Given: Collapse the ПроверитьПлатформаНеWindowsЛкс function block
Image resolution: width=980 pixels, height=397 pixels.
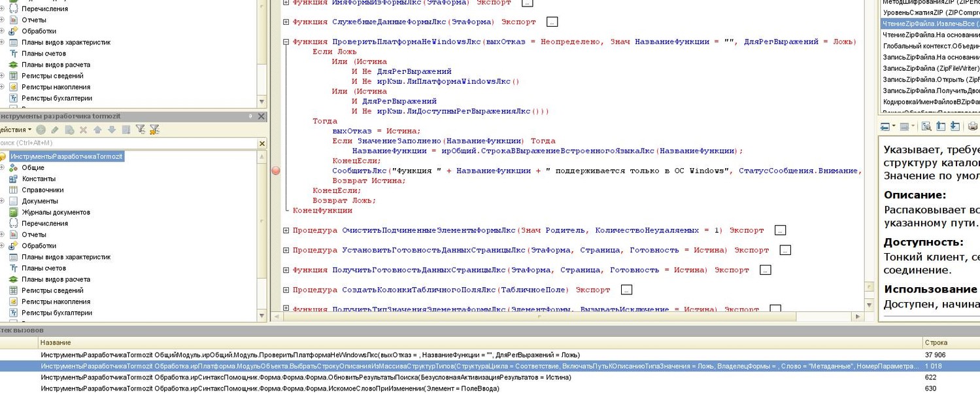Looking at the screenshot, I should coord(286,42).
